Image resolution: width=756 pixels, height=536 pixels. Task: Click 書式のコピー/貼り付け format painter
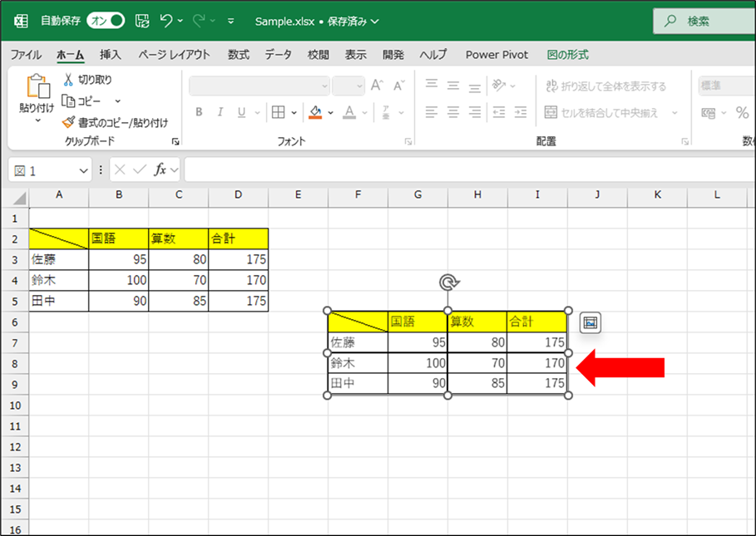116,123
